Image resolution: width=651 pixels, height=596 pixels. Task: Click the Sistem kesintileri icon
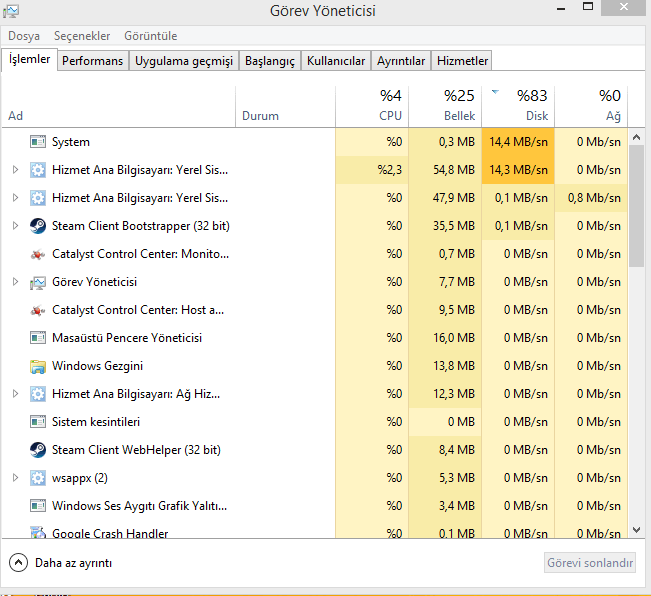(38, 422)
